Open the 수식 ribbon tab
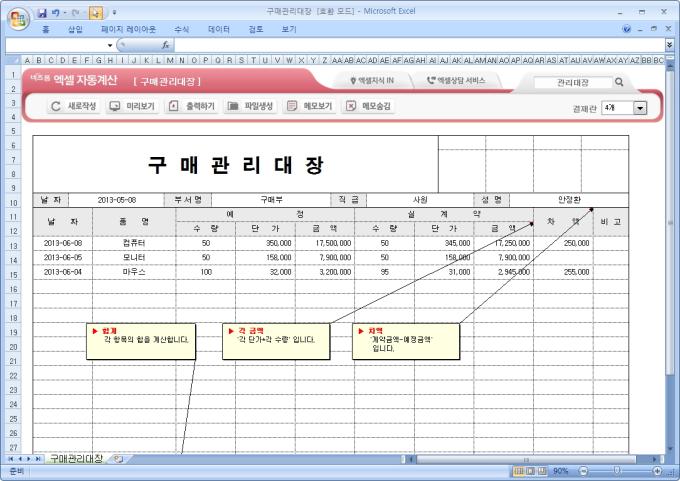This screenshot has width=680, height=481. click(181, 29)
